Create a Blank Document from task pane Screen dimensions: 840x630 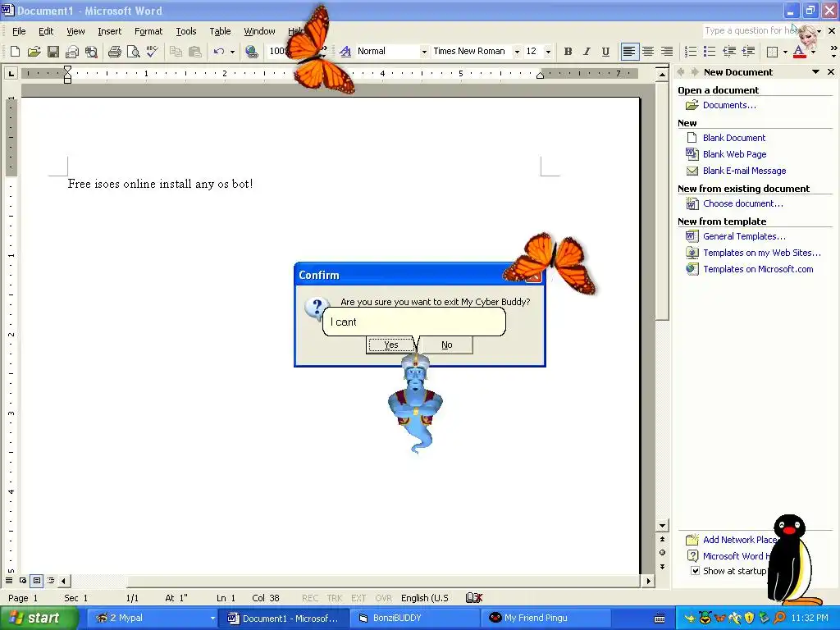point(734,138)
